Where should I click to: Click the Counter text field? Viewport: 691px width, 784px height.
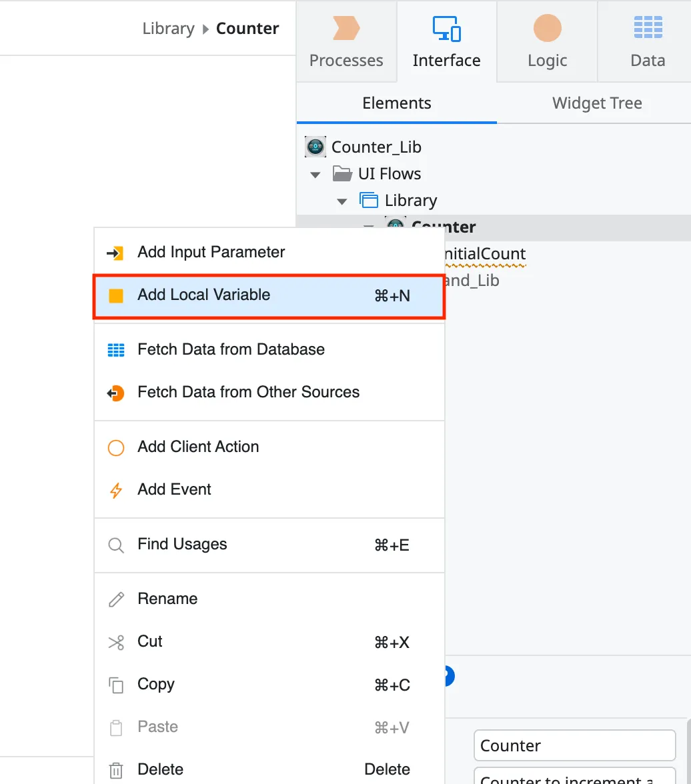(x=574, y=745)
